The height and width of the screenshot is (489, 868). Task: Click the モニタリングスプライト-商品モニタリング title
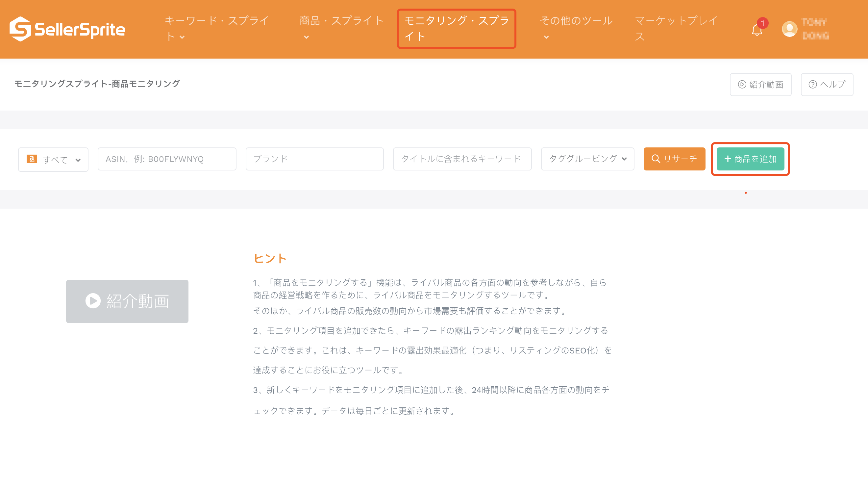point(97,84)
